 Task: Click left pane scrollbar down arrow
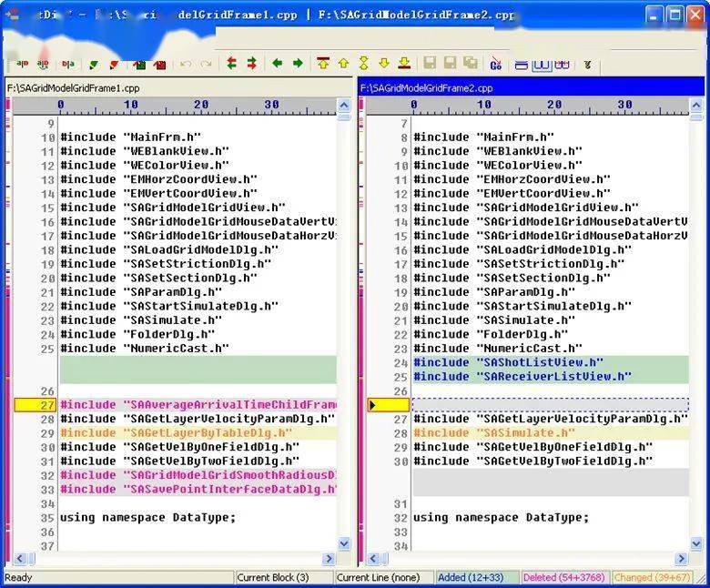point(344,543)
